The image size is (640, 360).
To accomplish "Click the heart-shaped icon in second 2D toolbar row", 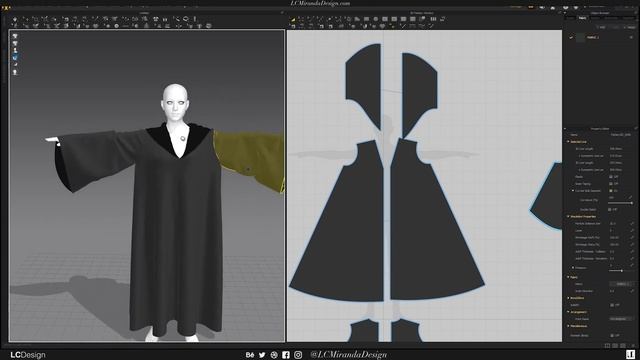I will pyautogui.click(x=382, y=26).
